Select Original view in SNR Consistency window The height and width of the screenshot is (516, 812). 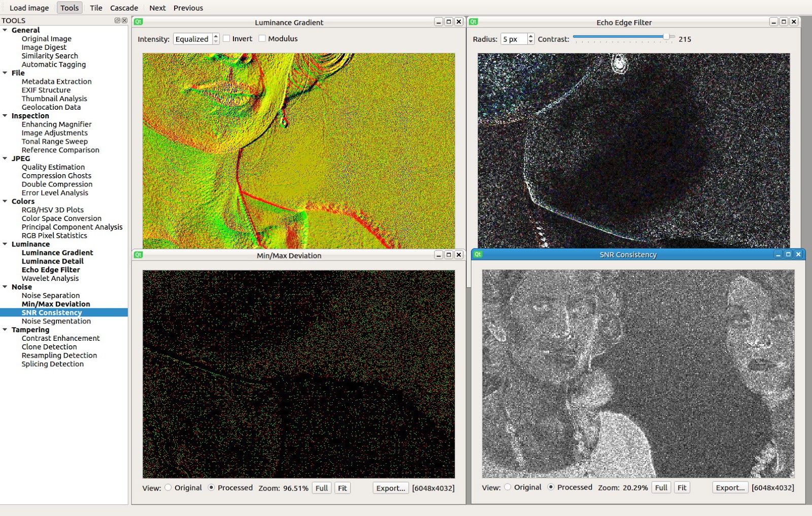coord(507,487)
